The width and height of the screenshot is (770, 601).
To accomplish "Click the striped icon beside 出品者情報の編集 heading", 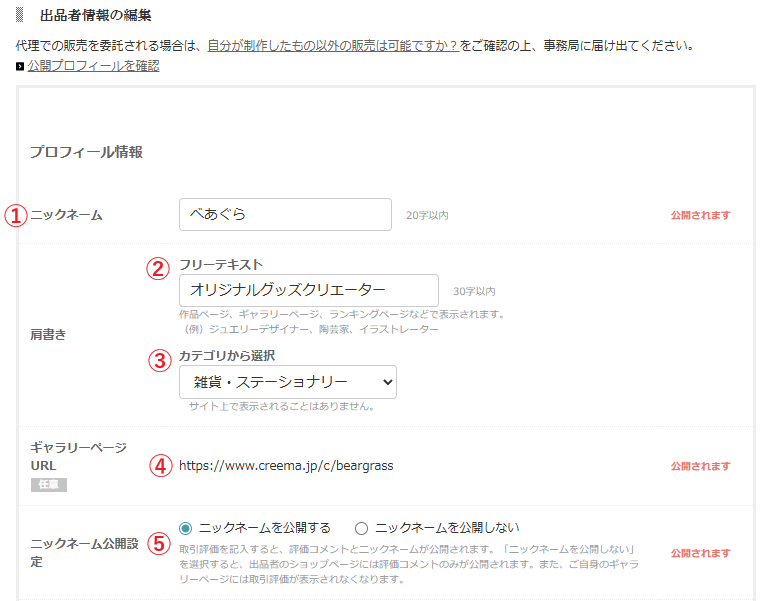I will pos(19,17).
